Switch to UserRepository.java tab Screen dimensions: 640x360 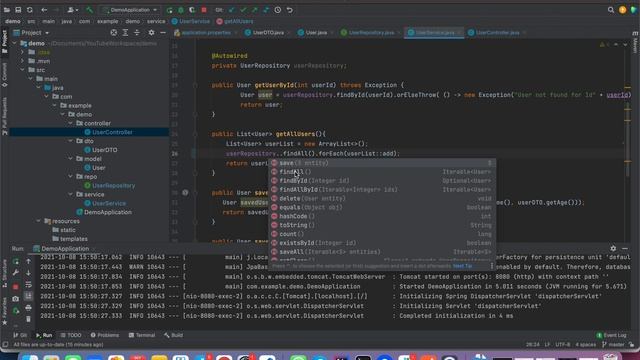[x=371, y=33]
